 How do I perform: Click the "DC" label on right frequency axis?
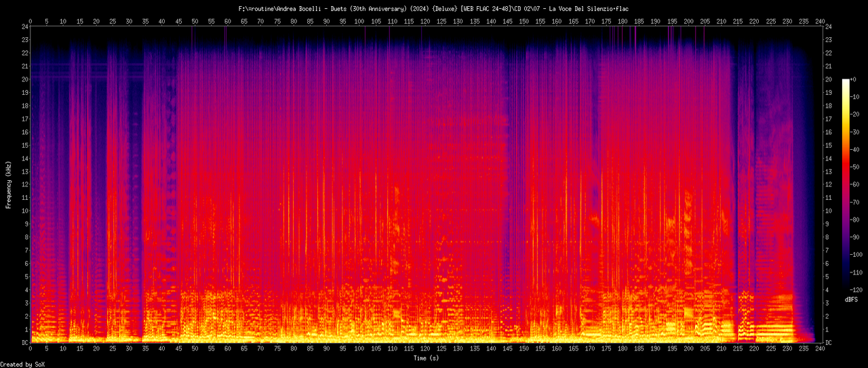coord(829,343)
